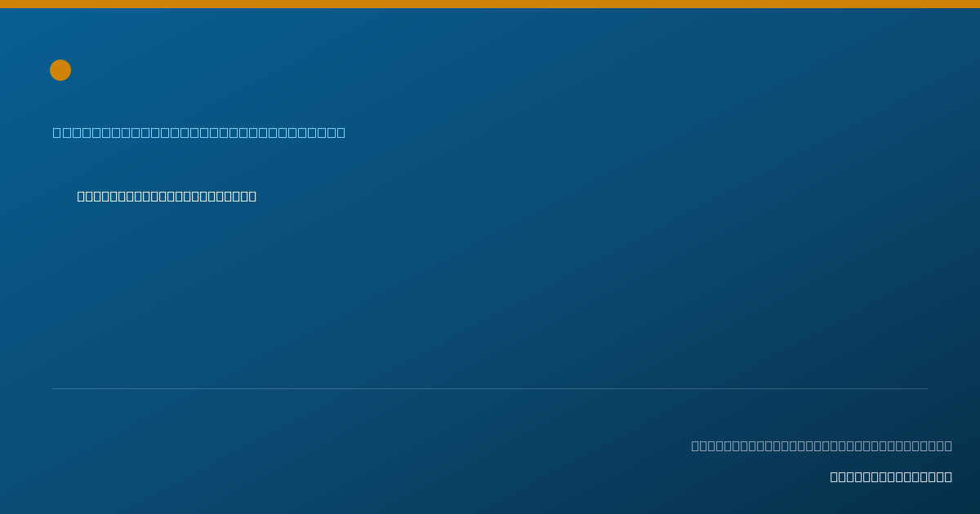Click first character of gray footer caption
Screen dimensions: 980x514
click(x=696, y=445)
